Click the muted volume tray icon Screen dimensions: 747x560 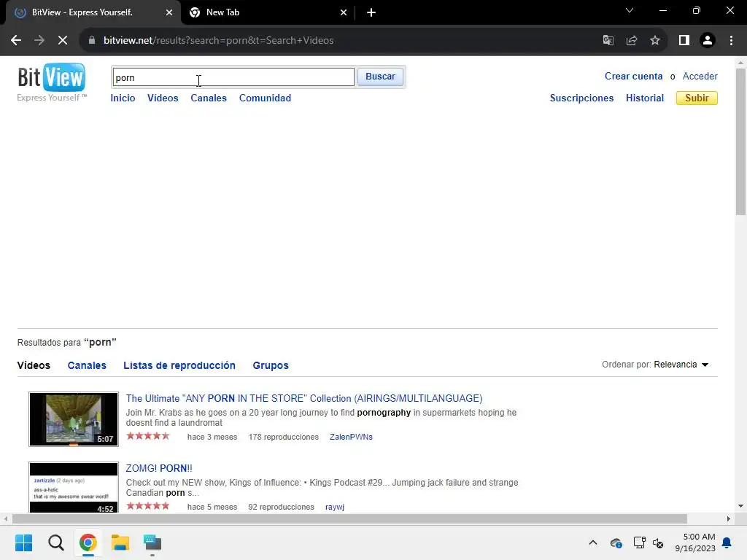(x=659, y=542)
